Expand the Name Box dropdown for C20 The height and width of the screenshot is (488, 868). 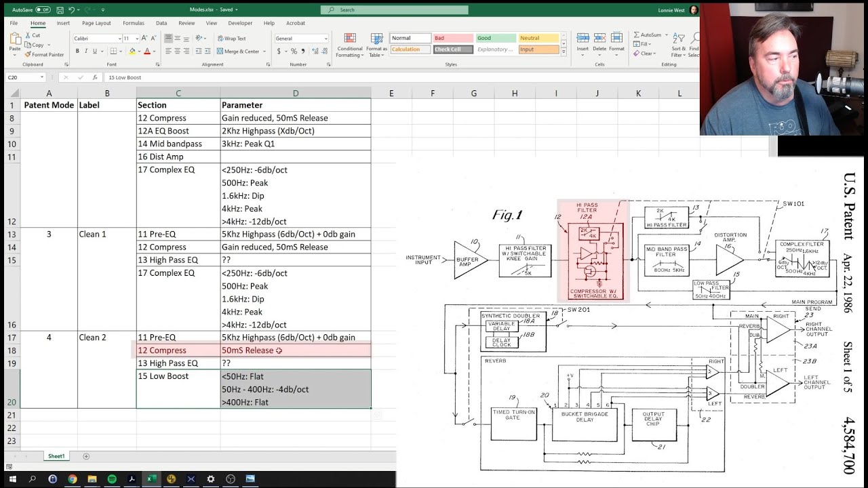pyautogui.click(x=42, y=77)
